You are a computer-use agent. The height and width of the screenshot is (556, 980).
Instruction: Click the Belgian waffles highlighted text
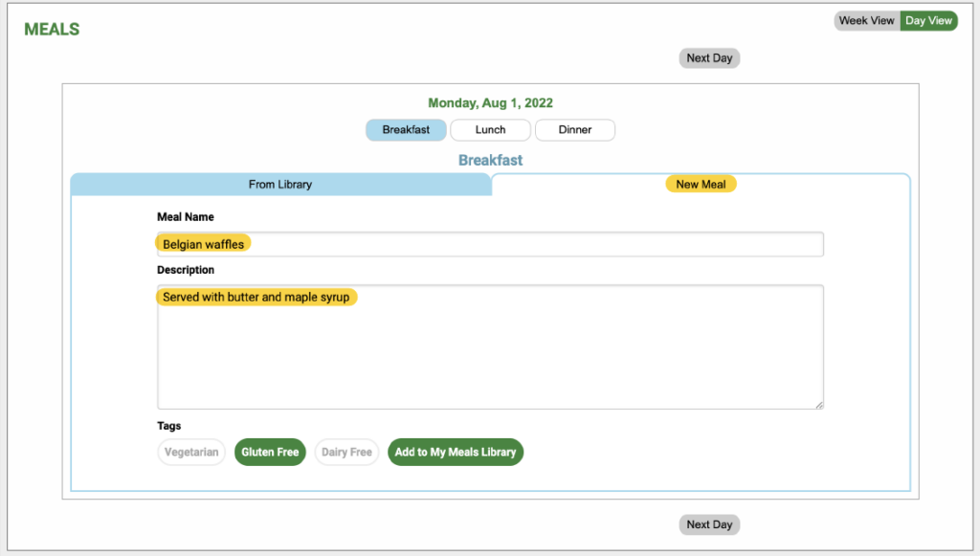point(203,244)
